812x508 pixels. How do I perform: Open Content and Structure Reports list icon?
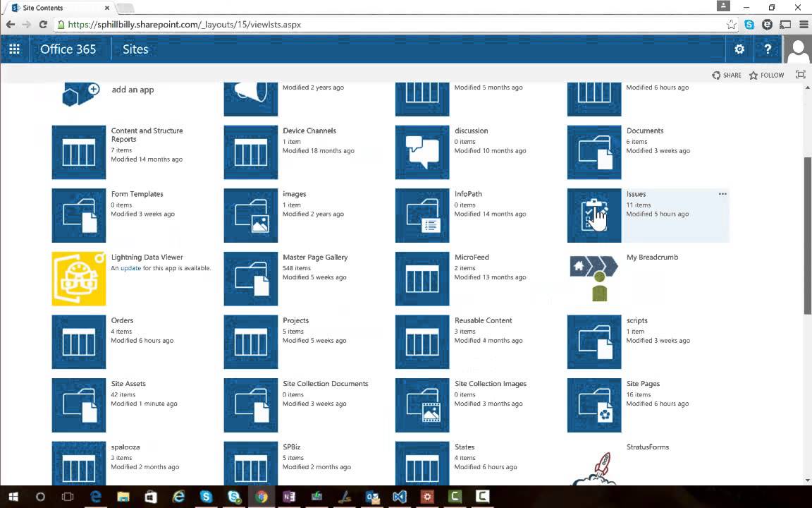[79, 152]
